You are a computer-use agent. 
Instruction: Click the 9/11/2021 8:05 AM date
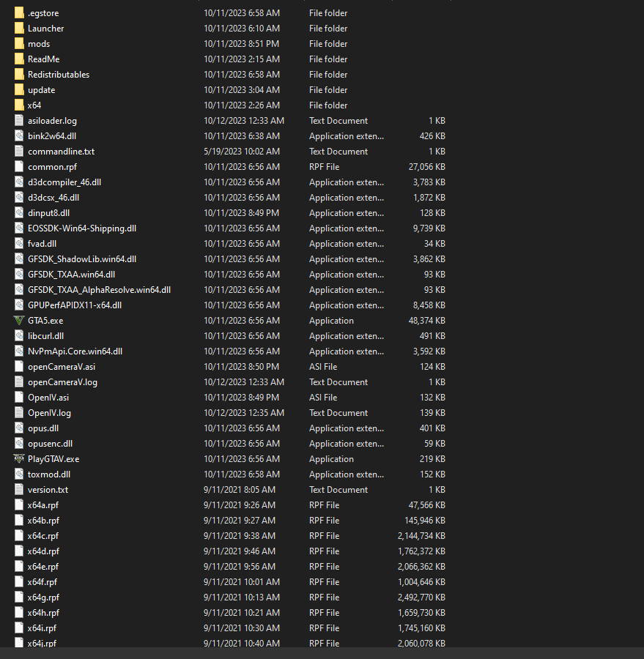click(240, 490)
